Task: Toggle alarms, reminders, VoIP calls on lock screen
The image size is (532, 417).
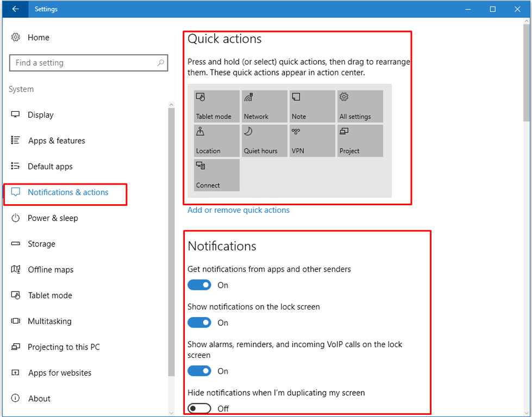Action: pos(199,371)
